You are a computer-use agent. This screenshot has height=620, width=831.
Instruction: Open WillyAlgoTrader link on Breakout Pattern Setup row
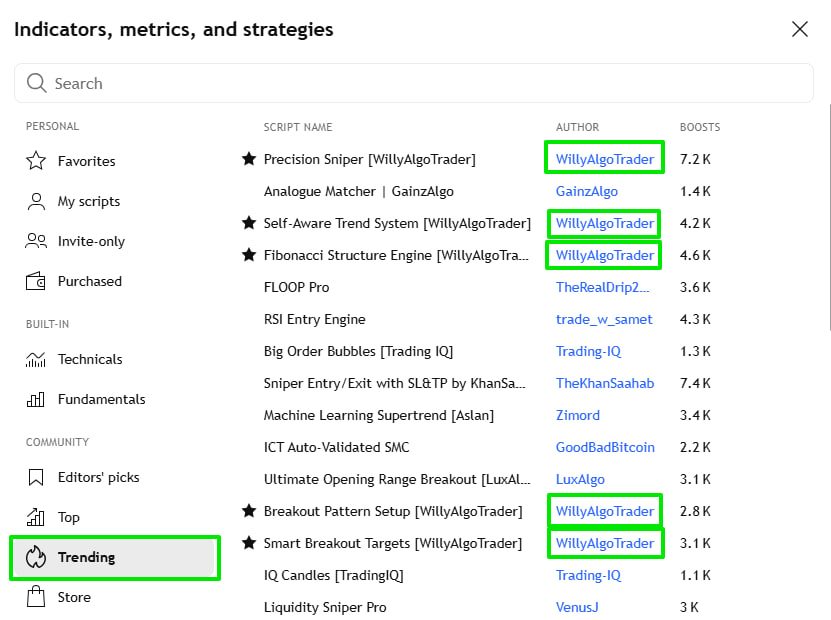tap(605, 511)
